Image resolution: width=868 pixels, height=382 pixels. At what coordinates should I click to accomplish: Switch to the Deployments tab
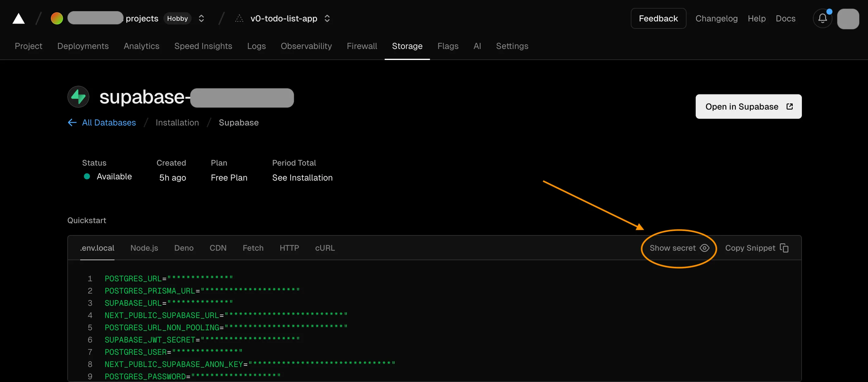pyautogui.click(x=83, y=46)
